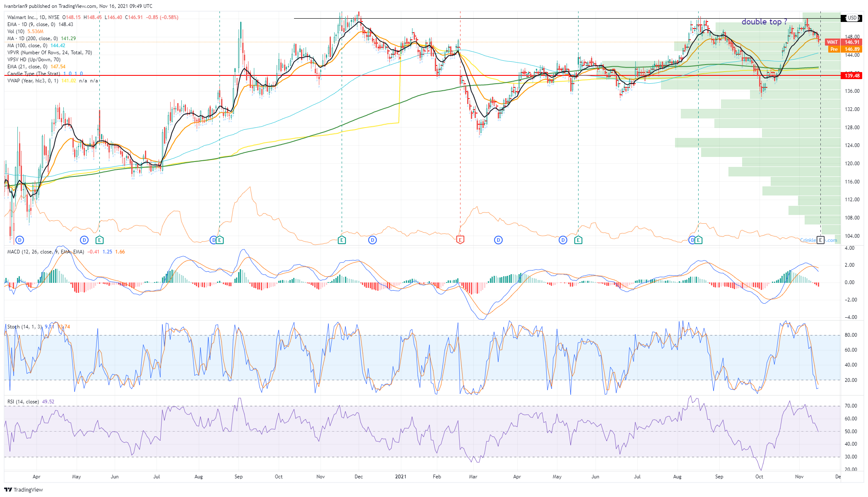Viewport: 868px width, 497px height.
Task: Select the VPSV HD indicator legend
Action: point(34,60)
